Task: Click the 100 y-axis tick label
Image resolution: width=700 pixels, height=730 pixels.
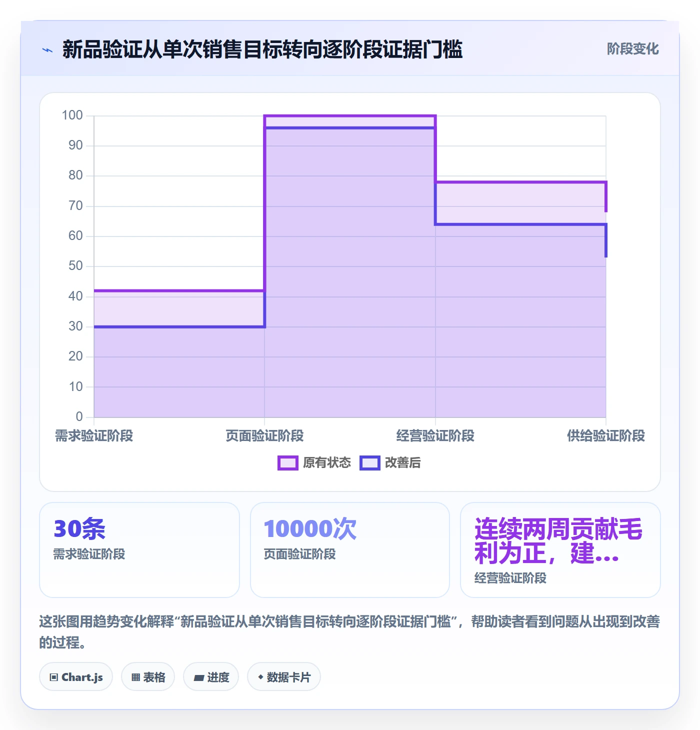Action: (x=72, y=115)
